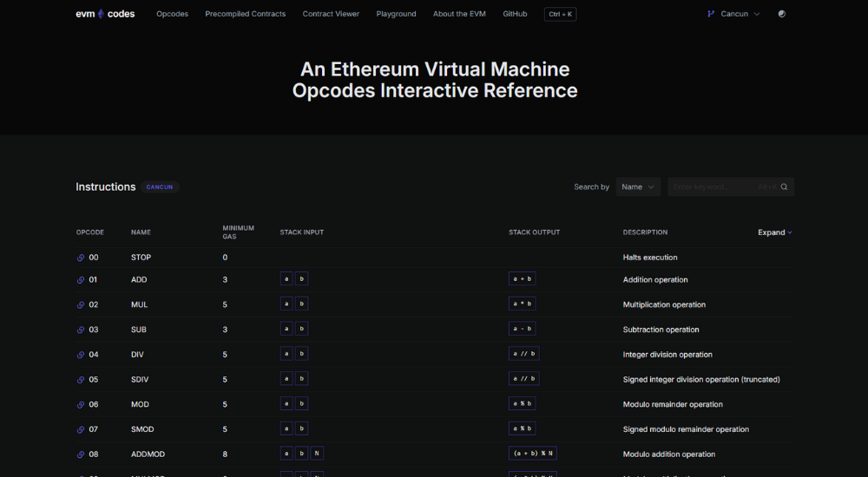This screenshot has height=477, width=868.
Task: Click minimum gas value 8 for ADDMOD
Action: click(x=225, y=454)
